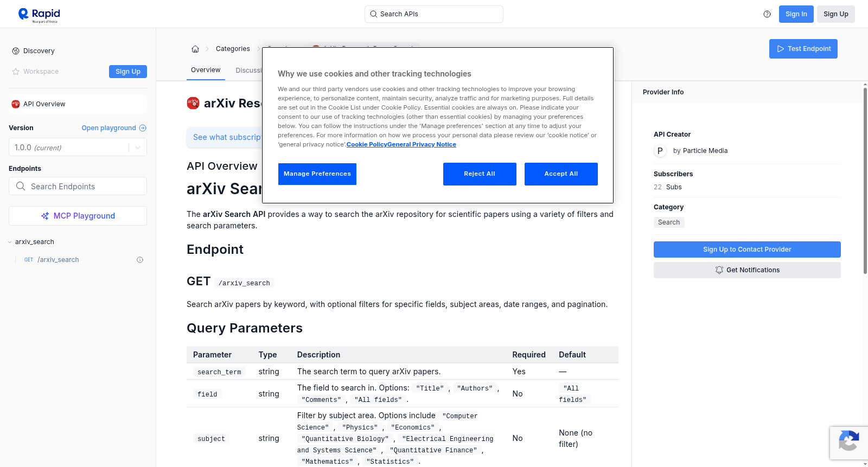The width and height of the screenshot is (868, 467).
Task: Open Discovery in sidebar
Action: pos(39,51)
